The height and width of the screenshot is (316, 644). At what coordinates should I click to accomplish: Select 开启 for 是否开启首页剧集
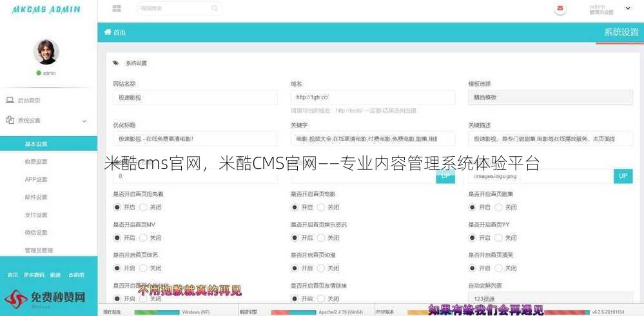pos(473,207)
